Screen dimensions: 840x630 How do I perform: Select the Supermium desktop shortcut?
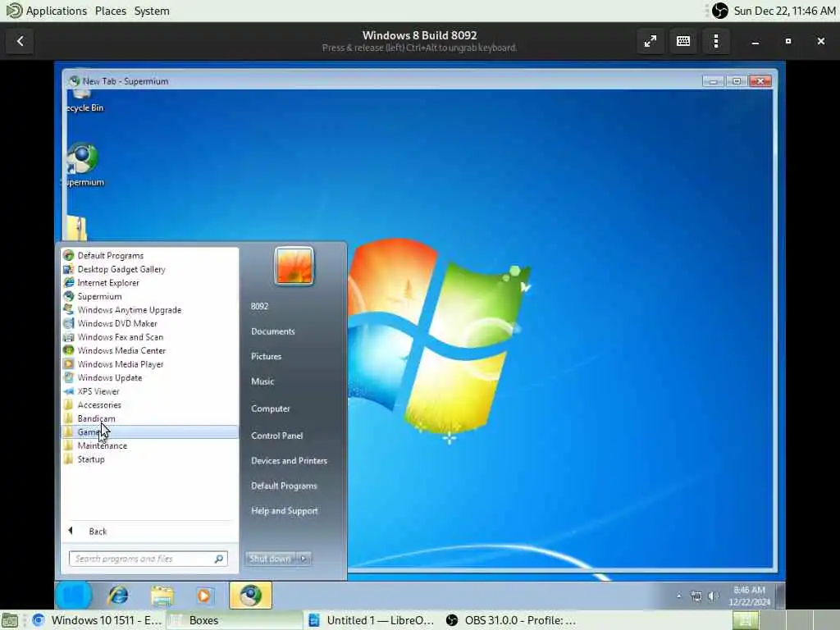click(83, 164)
